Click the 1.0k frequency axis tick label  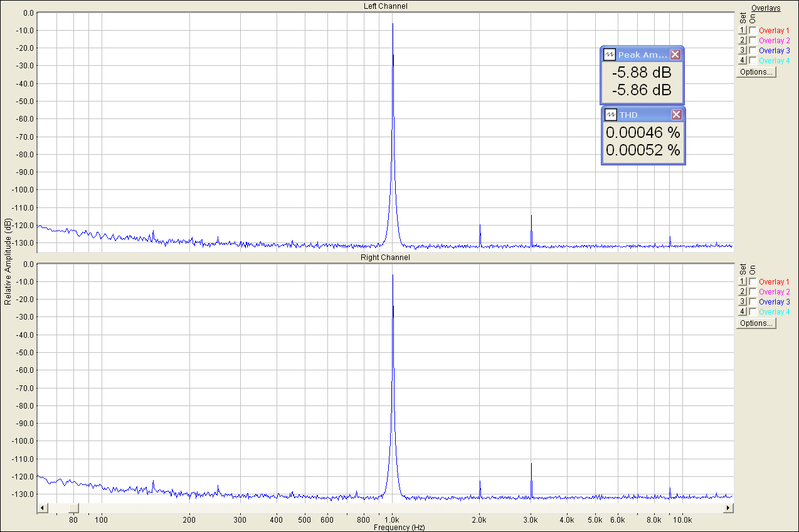coord(393,520)
